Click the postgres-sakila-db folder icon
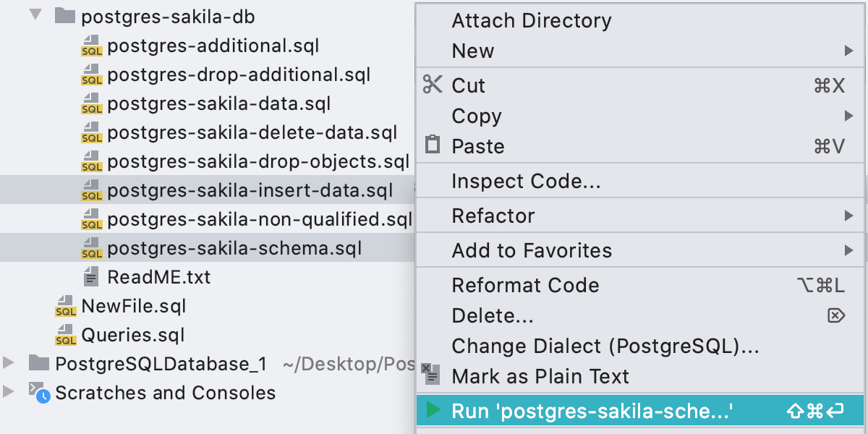This screenshot has height=434, width=868. (65, 16)
